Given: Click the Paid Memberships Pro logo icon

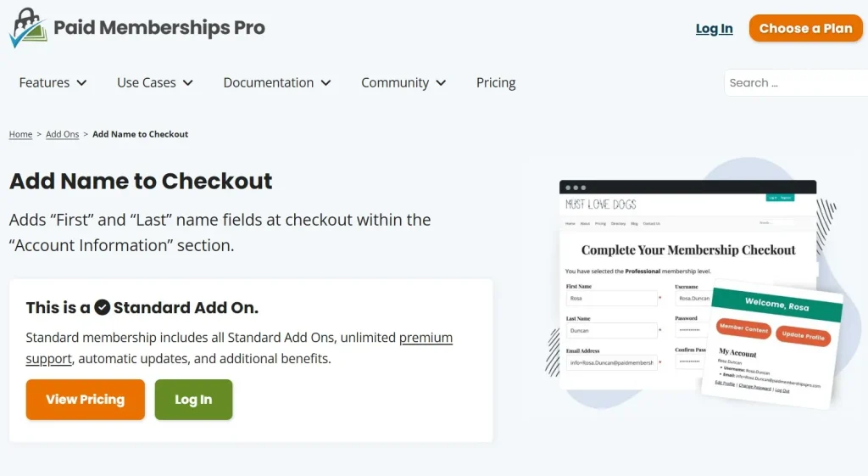Looking at the screenshot, I should pyautogui.click(x=28, y=28).
